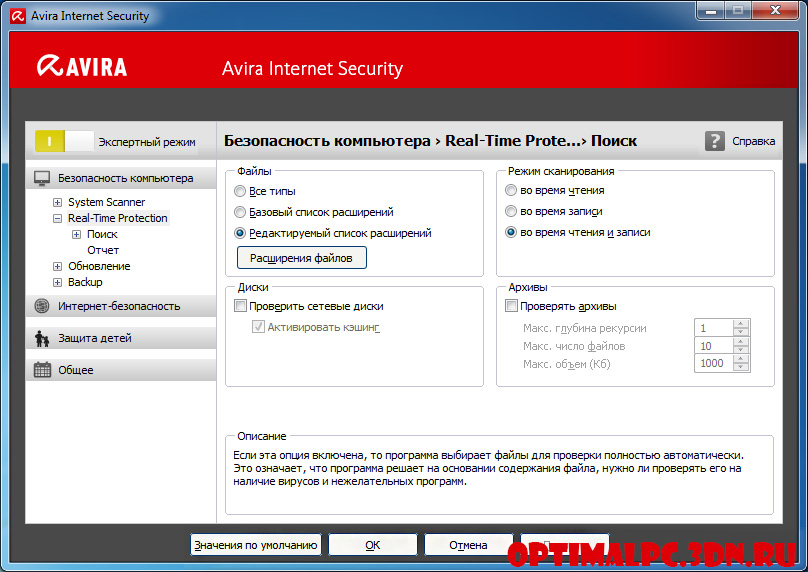
Task: Close the Avira Internet Security window
Action: (775, 10)
